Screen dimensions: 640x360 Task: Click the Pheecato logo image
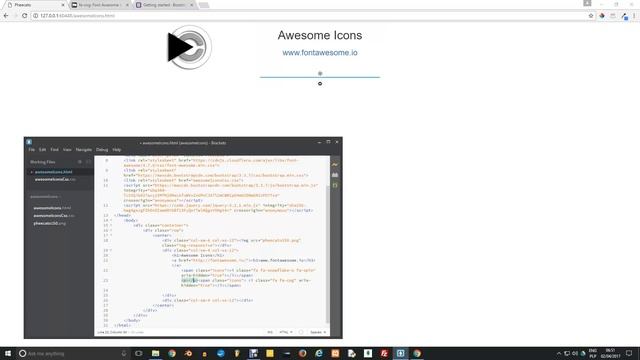pyautogui.click(x=190, y=47)
